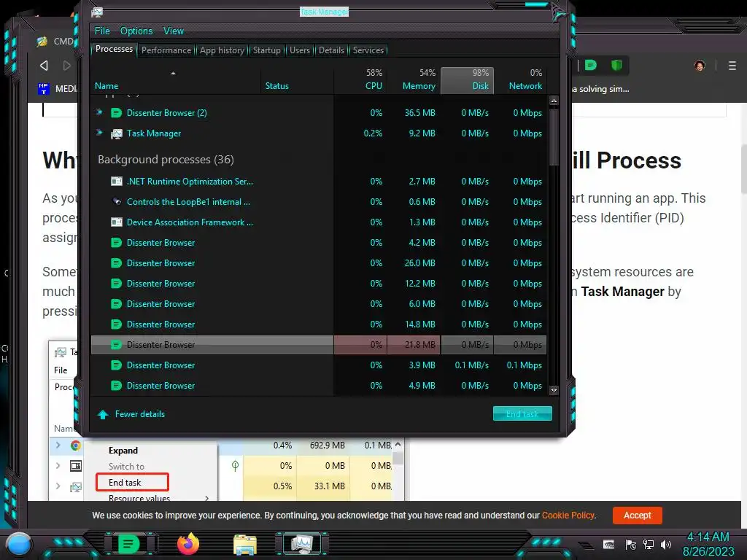The width and height of the screenshot is (747, 560).
Task: Click the Dissenter comment icon in browser toolbar
Action: [591, 65]
